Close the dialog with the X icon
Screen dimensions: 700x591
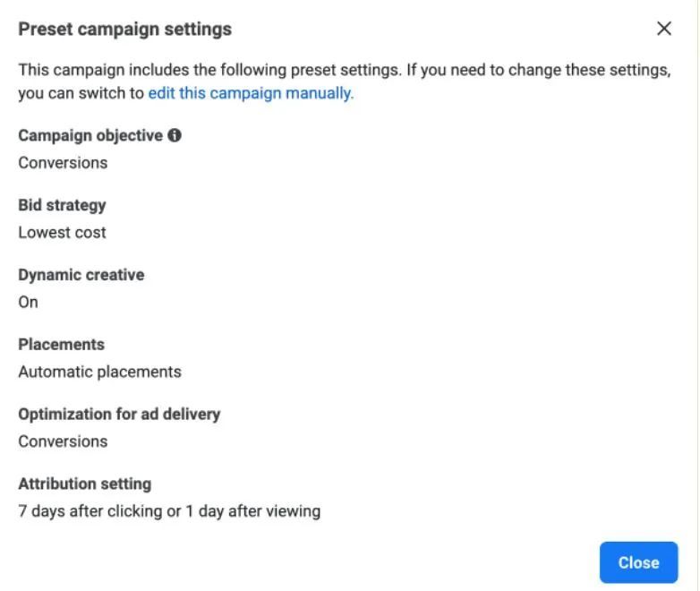tap(663, 29)
